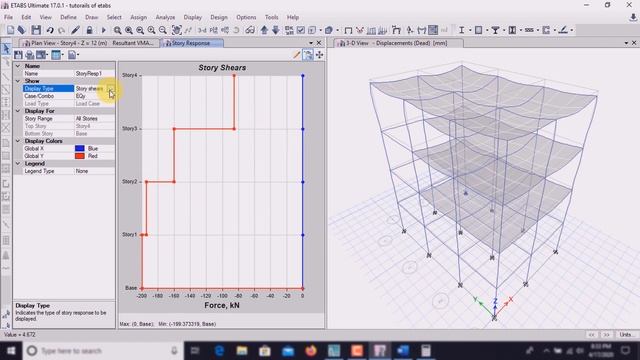Viewport: 640px width, 360px height.
Task: Select the pointer tool in left sidebar
Action: click(x=6, y=49)
